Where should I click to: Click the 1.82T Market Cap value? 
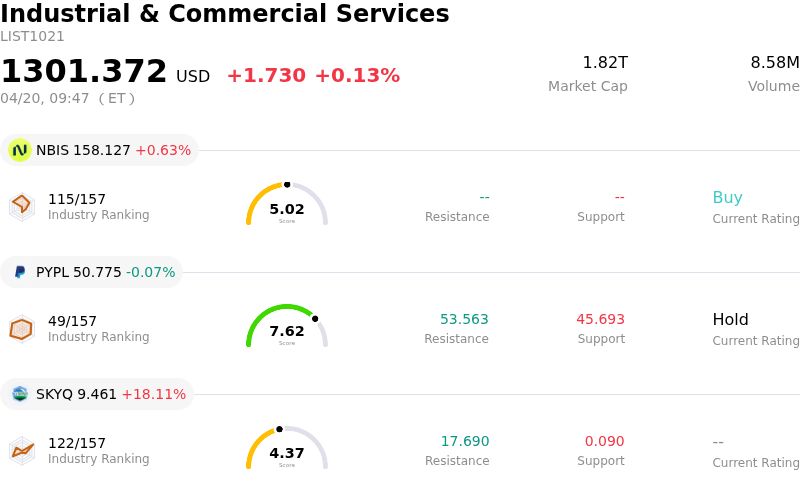[605, 63]
